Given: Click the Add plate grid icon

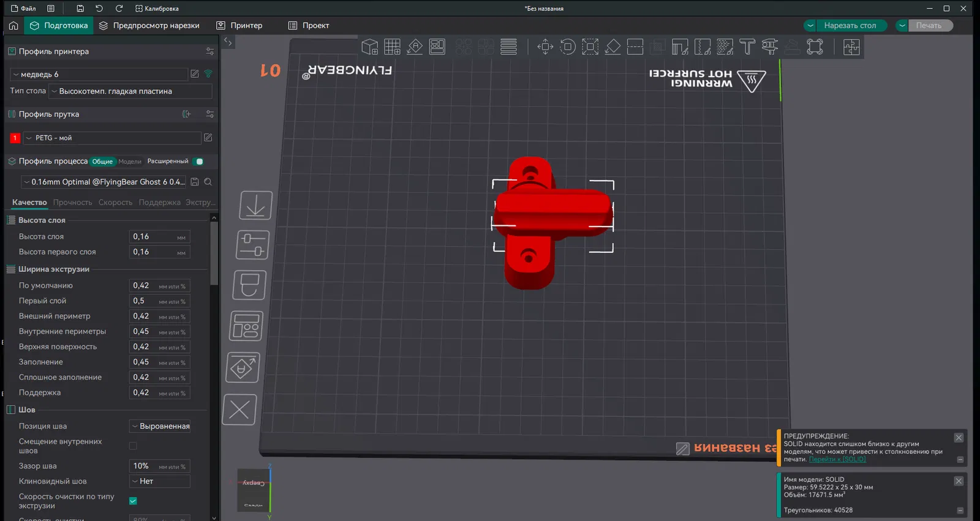Looking at the screenshot, I should tap(392, 47).
